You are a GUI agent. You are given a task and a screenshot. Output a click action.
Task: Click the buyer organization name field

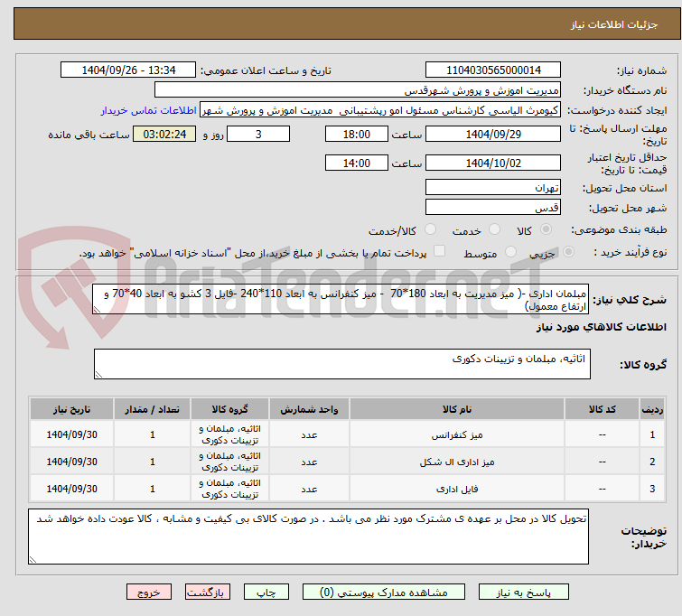358,90
